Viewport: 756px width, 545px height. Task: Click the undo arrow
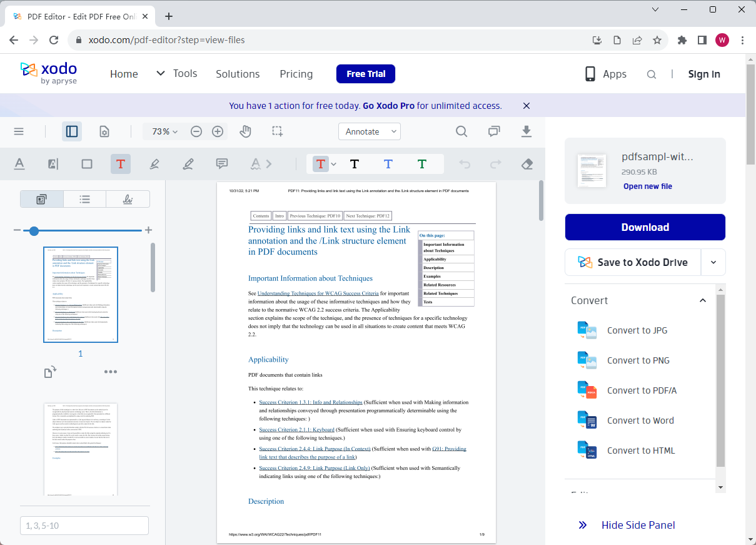pyautogui.click(x=465, y=164)
